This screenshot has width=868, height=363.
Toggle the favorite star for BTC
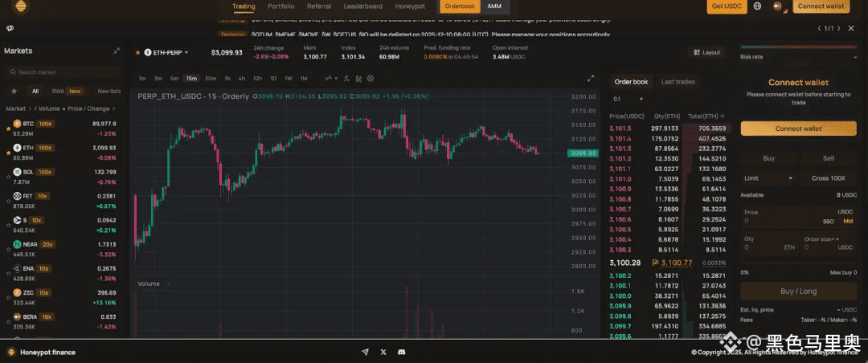[8, 128]
